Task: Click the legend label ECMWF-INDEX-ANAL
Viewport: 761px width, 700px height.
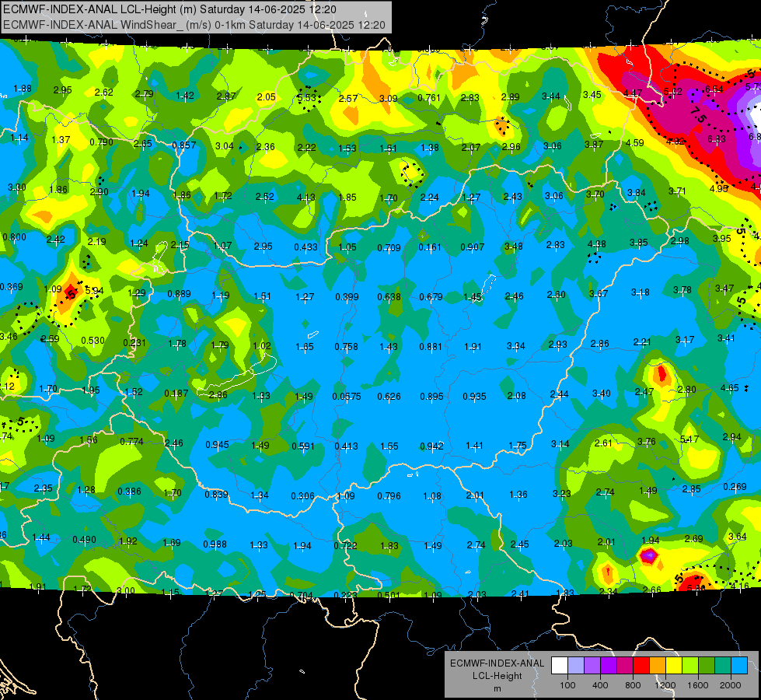Action: [497, 663]
